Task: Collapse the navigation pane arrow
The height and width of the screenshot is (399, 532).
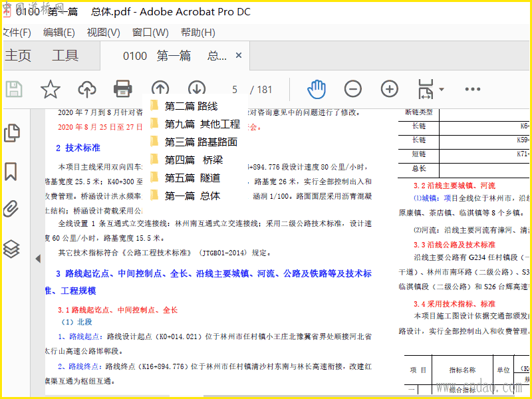Action: tap(38, 259)
